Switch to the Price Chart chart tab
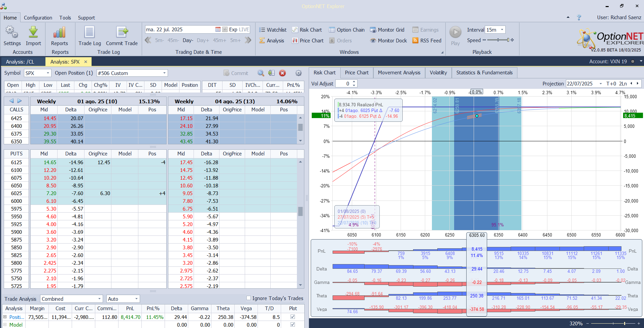The height and width of the screenshot is (328, 644). [357, 73]
